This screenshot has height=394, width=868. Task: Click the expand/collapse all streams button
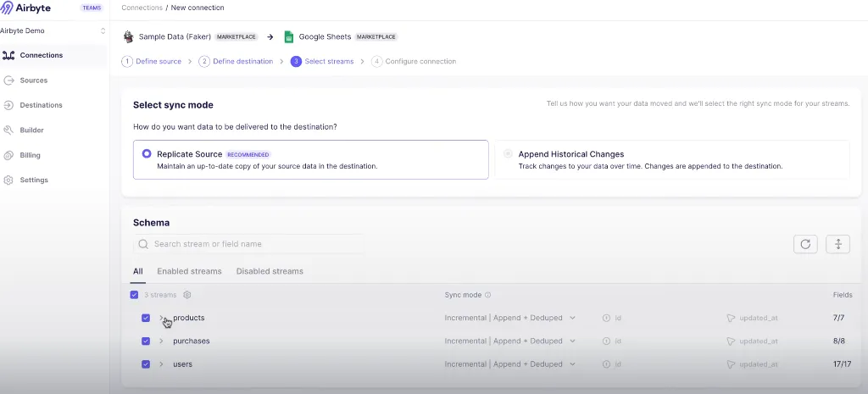click(838, 244)
